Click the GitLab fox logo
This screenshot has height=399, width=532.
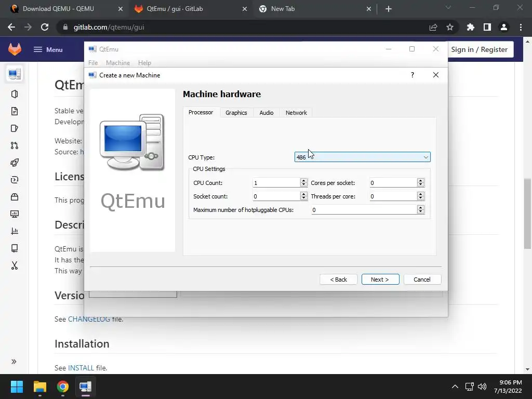click(x=15, y=49)
